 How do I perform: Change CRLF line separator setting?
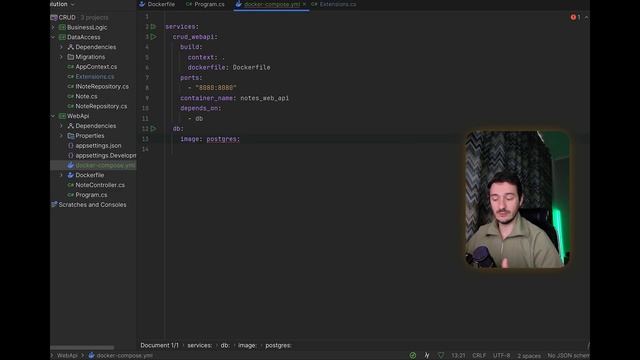click(479, 356)
